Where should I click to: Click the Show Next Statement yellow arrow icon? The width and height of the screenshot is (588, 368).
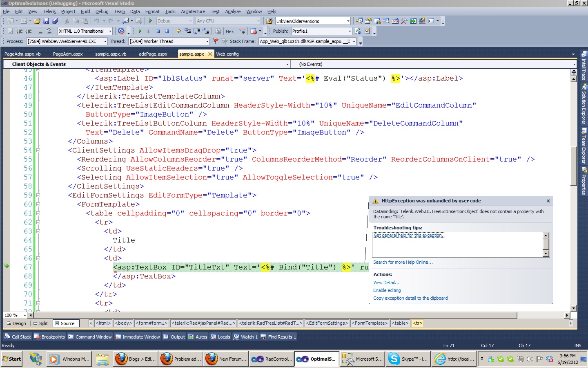click(x=178, y=31)
